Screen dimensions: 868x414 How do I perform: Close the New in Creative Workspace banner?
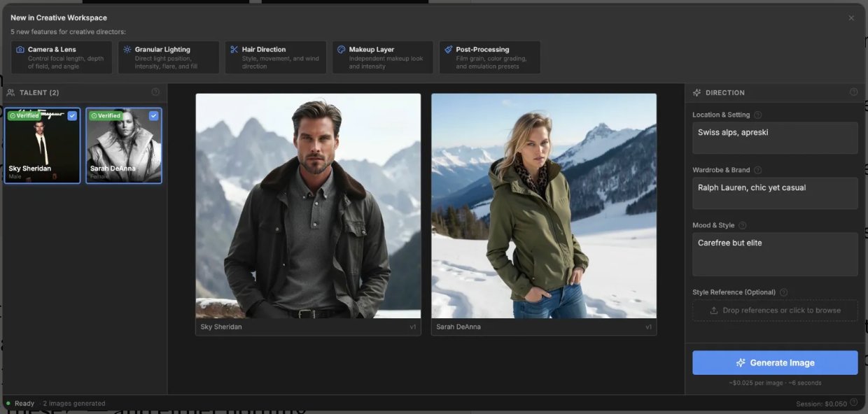click(x=851, y=18)
